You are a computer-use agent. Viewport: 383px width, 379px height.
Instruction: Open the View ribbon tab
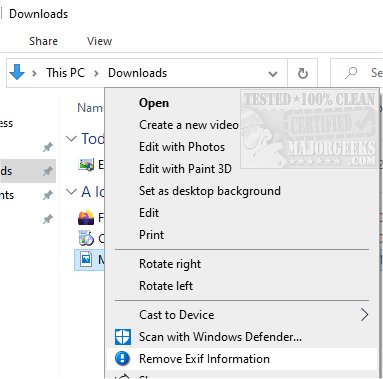(99, 41)
